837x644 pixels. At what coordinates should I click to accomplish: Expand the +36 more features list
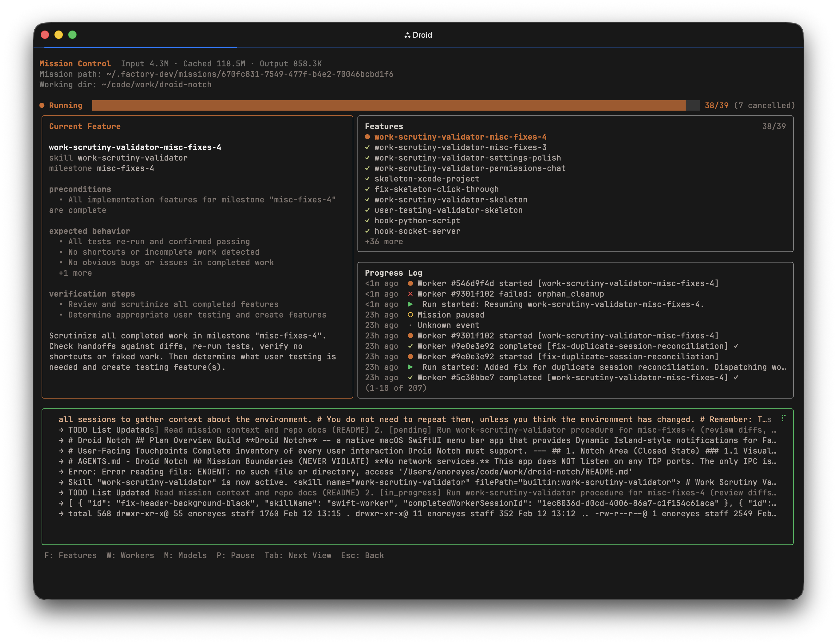tap(384, 241)
